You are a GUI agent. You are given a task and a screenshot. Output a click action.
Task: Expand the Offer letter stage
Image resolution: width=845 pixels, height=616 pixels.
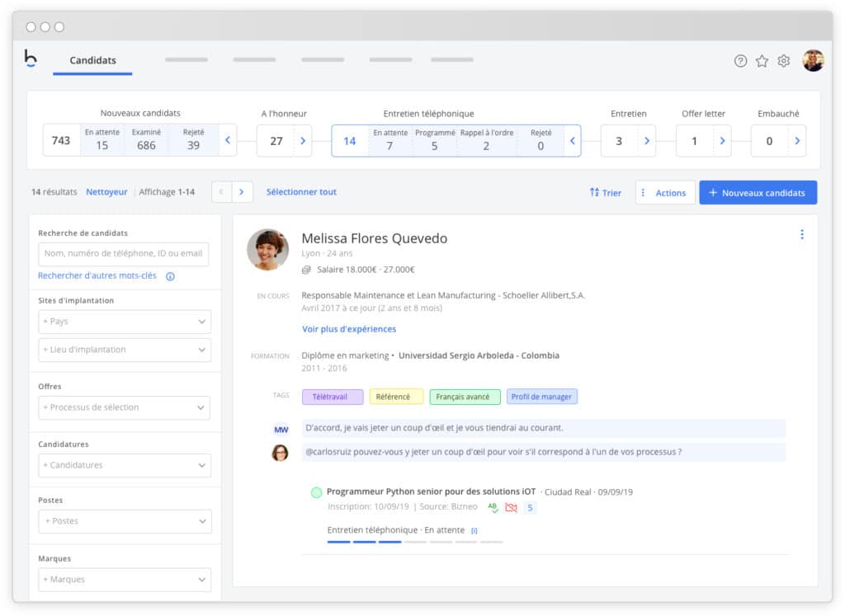point(722,140)
